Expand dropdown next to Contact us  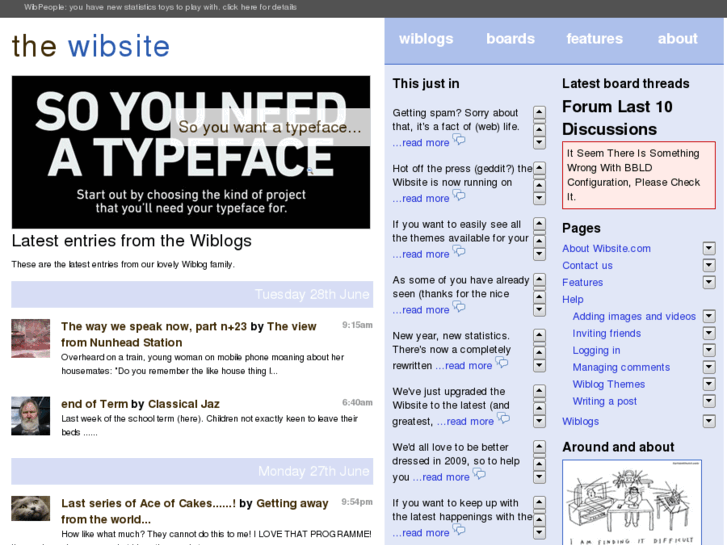pyautogui.click(x=709, y=265)
